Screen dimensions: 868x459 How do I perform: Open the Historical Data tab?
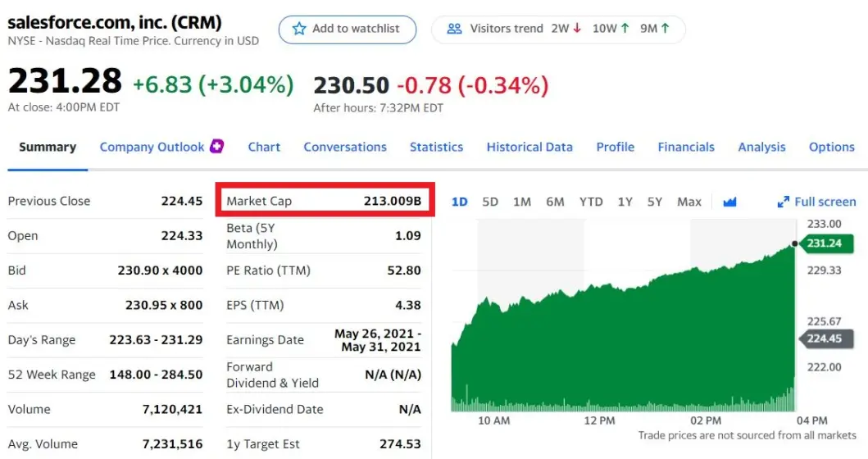529,148
